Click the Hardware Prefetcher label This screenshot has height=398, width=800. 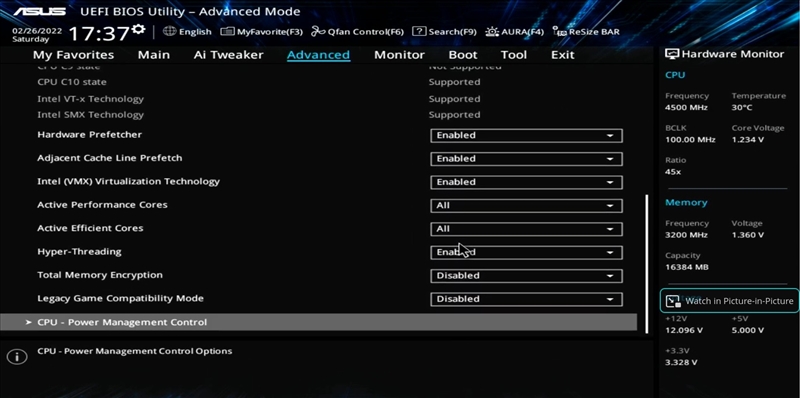pos(89,135)
